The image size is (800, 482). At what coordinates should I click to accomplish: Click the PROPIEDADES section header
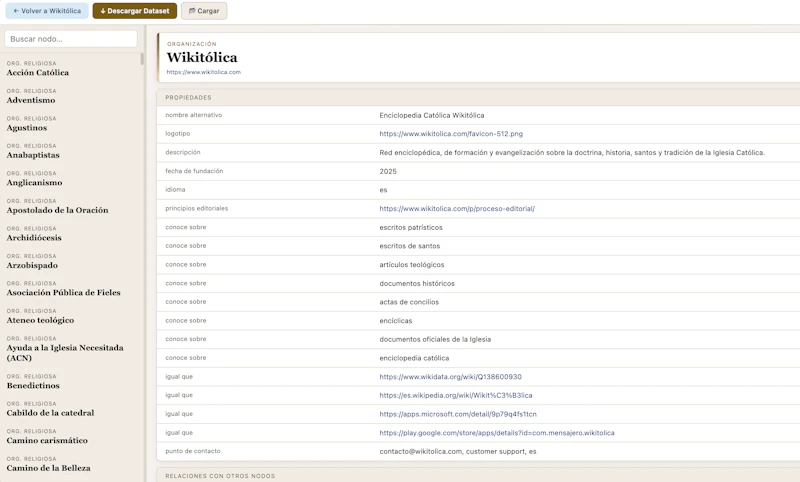tap(188, 97)
